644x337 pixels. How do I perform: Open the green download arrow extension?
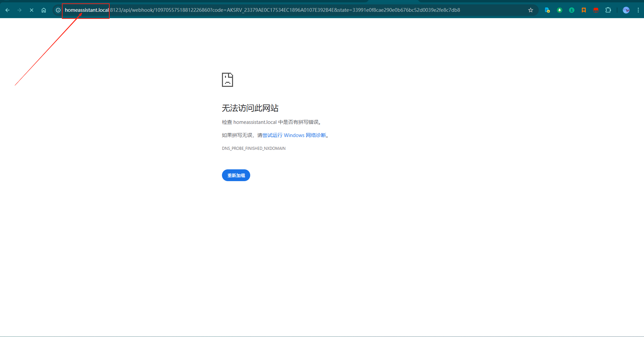pyautogui.click(x=572, y=10)
